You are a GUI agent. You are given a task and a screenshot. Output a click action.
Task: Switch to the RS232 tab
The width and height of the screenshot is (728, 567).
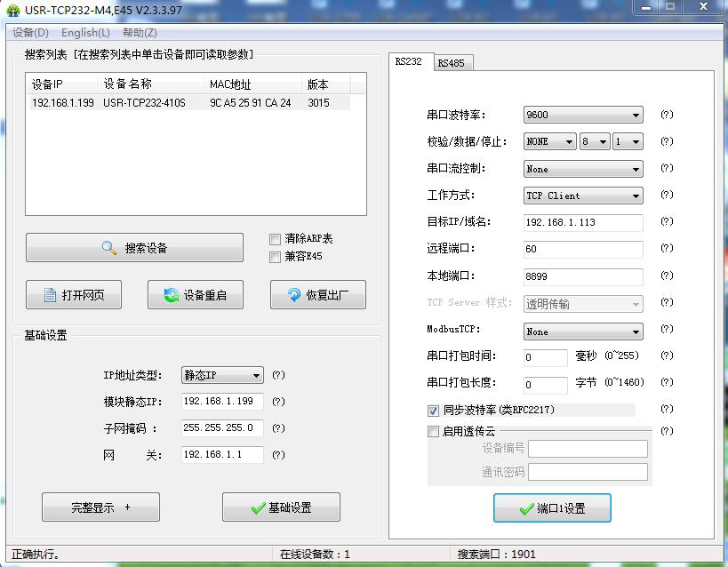click(x=409, y=61)
